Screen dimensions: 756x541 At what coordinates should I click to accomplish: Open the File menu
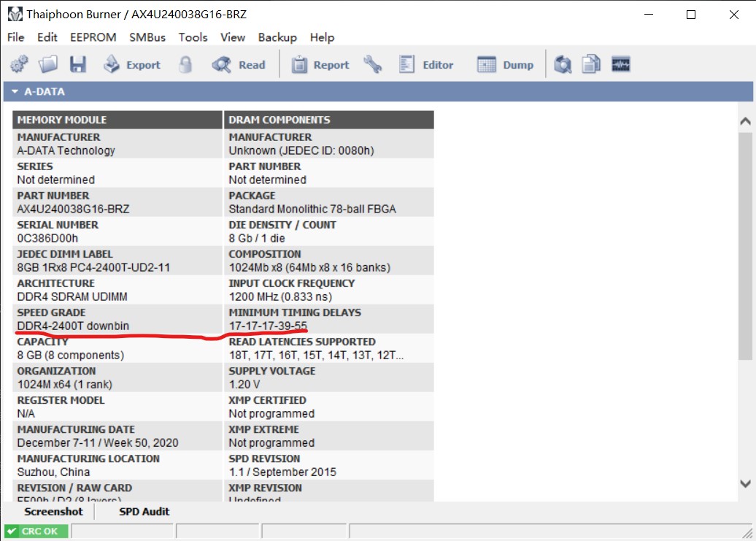pos(15,37)
